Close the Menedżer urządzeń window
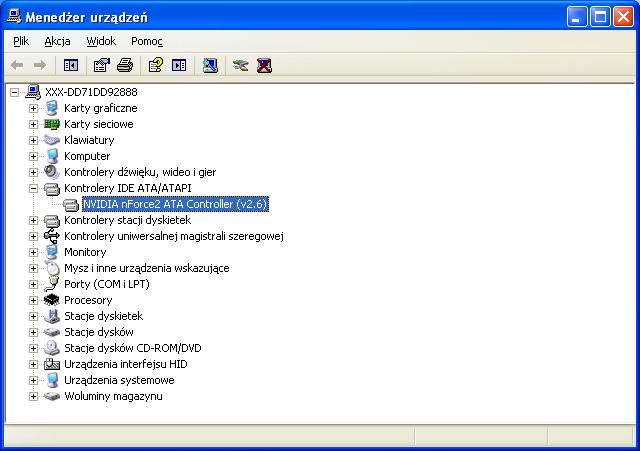This screenshot has height=451, width=640. click(x=624, y=17)
